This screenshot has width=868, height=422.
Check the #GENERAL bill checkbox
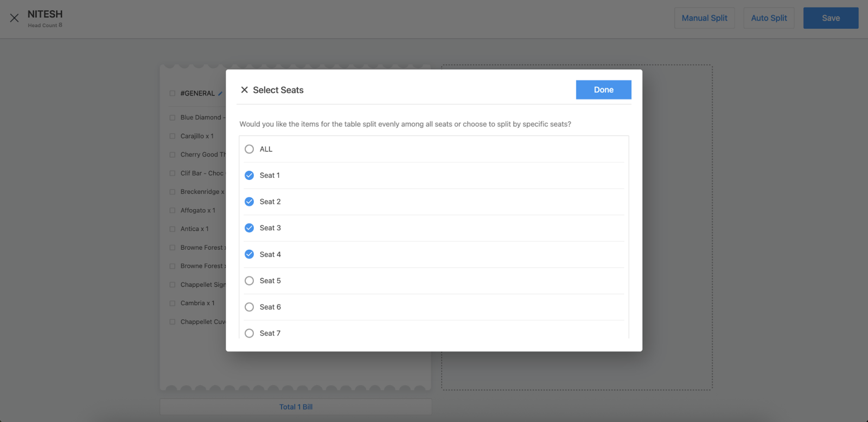pyautogui.click(x=173, y=93)
